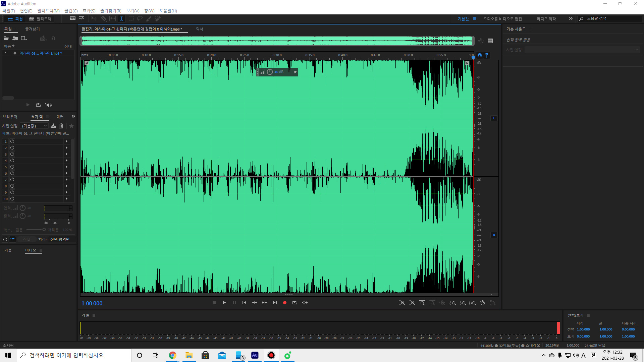
Task: Save effects rack preset icon
Action: (53, 126)
